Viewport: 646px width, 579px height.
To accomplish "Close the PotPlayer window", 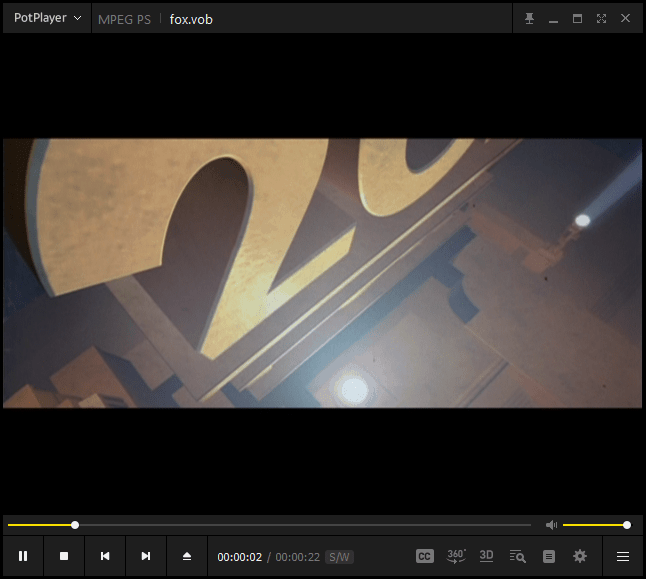I will [x=625, y=18].
